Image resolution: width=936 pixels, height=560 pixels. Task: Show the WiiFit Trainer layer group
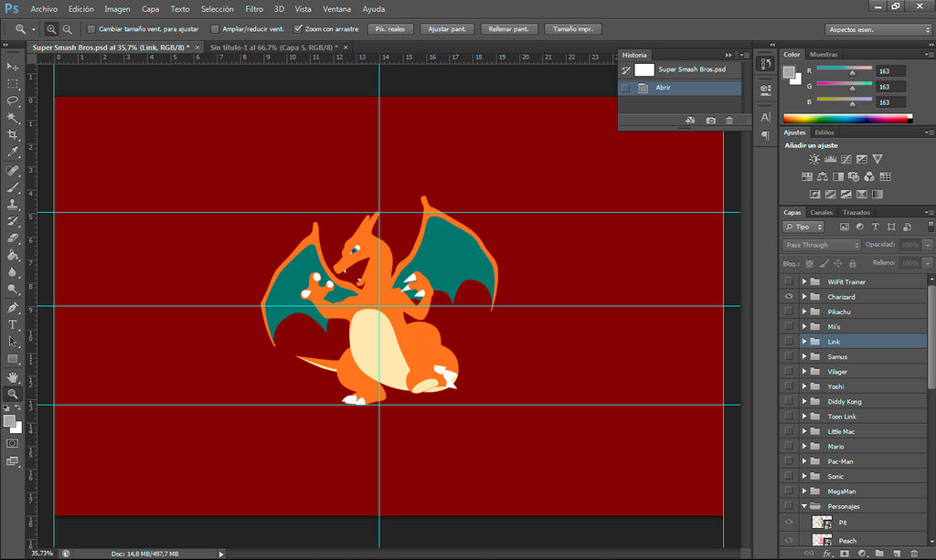click(789, 281)
